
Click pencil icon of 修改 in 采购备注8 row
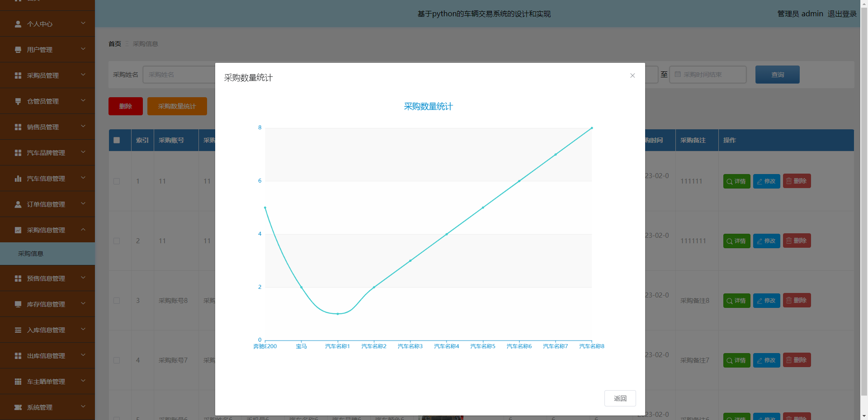(759, 301)
